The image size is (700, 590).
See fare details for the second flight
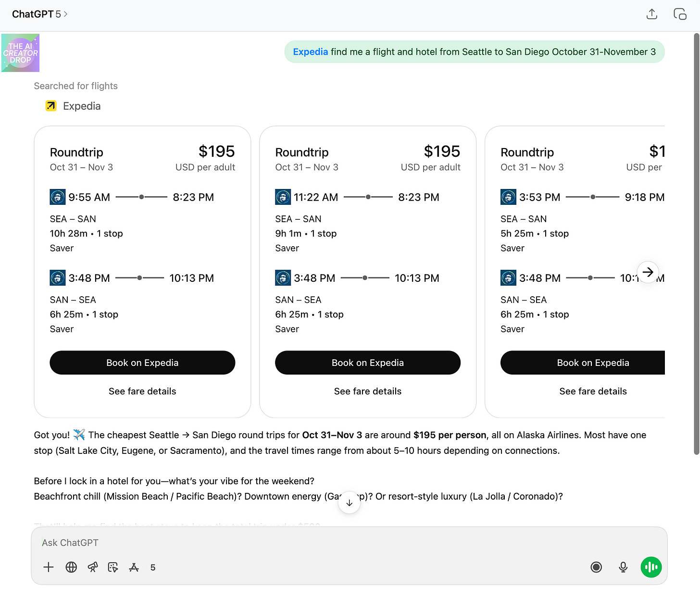coord(367,391)
